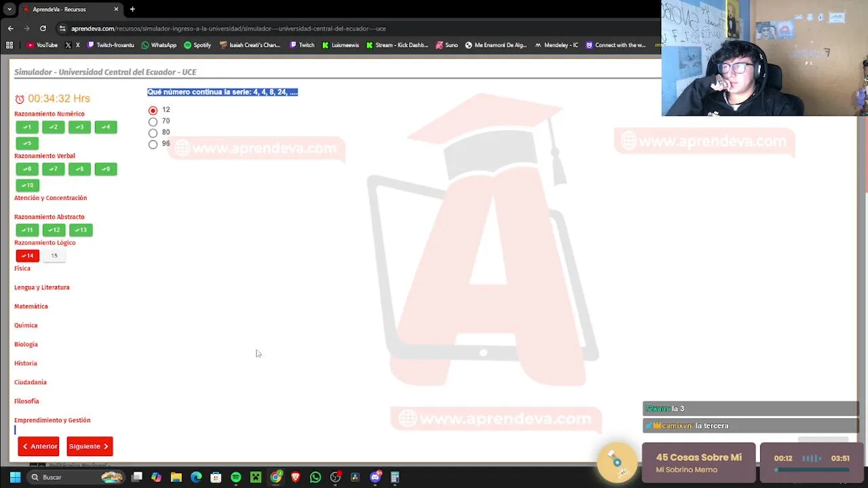The height and width of the screenshot is (488, 868).
Task: Jump to question 7
Action: pyautogui.click(x=54, y=169)
